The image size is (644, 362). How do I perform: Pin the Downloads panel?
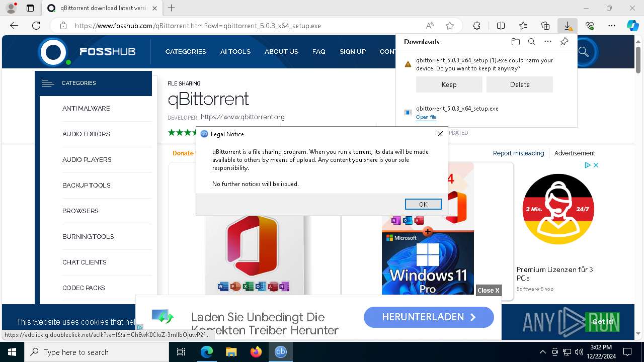click(564, 42)
